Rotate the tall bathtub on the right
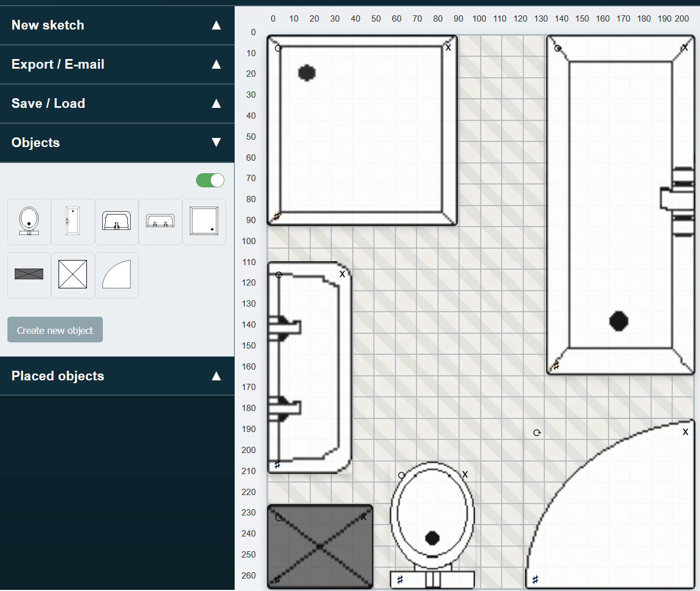The height and width of the screenshot is (591, 700). point(558,48)
